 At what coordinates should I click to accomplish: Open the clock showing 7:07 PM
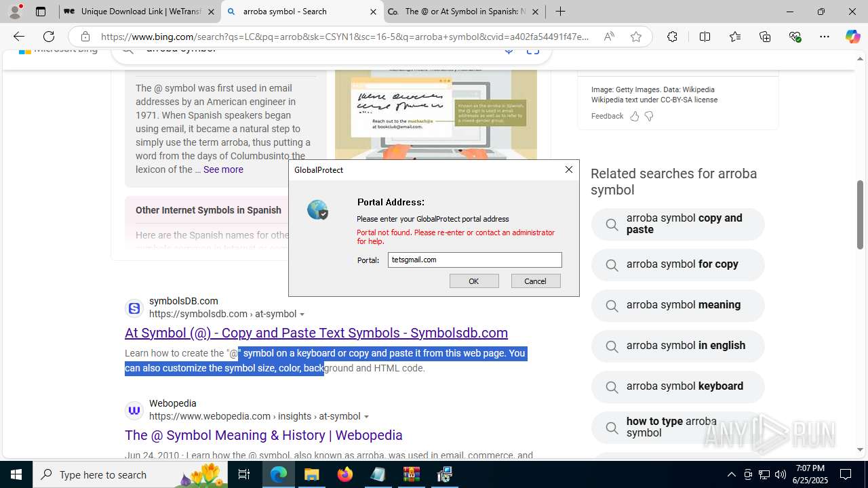pos(810,474)
